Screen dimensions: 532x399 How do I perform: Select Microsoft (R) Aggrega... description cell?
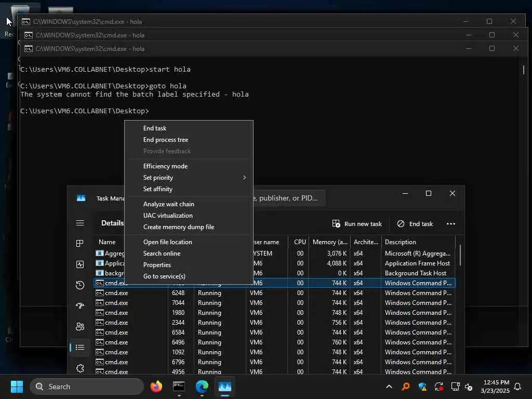[418, 254]
